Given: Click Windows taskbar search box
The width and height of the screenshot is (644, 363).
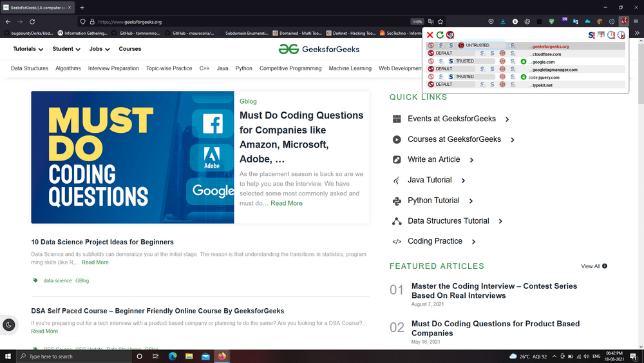Looking at the screenshot, I should pyautogui.click(x=74, y=357).
